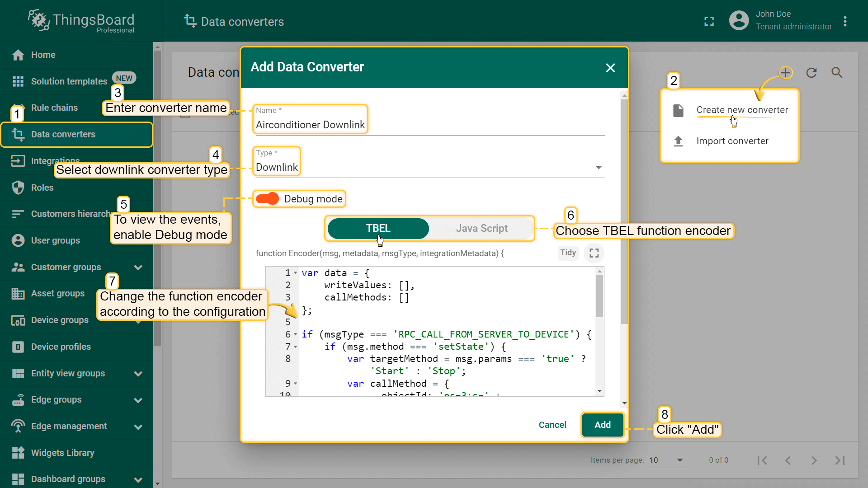This screenshot has height=488, width=868.
Task: Open Items per page dropdown
Action: 667,460
